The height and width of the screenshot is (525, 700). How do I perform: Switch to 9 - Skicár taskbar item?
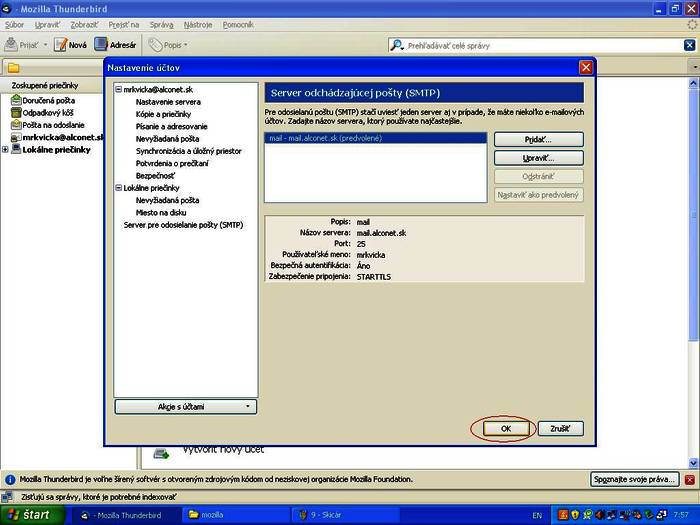pyautogui.click(x=346, y=515)
